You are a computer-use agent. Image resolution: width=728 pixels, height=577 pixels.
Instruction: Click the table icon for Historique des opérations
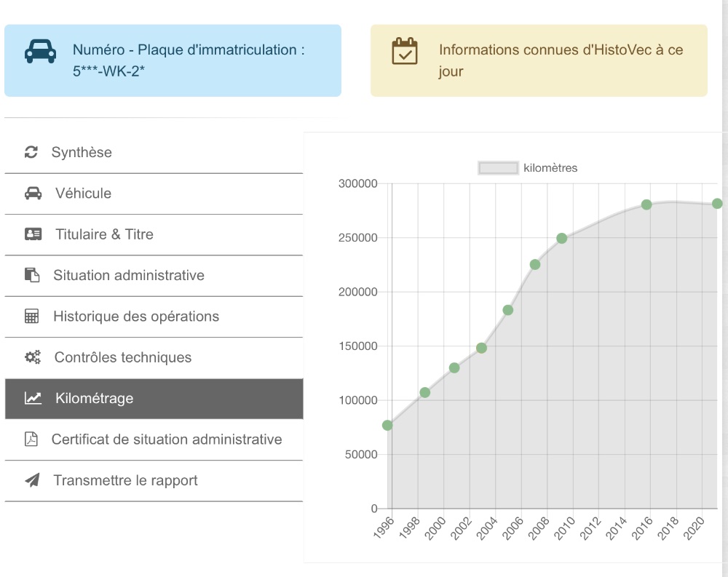tap(32, 317)
